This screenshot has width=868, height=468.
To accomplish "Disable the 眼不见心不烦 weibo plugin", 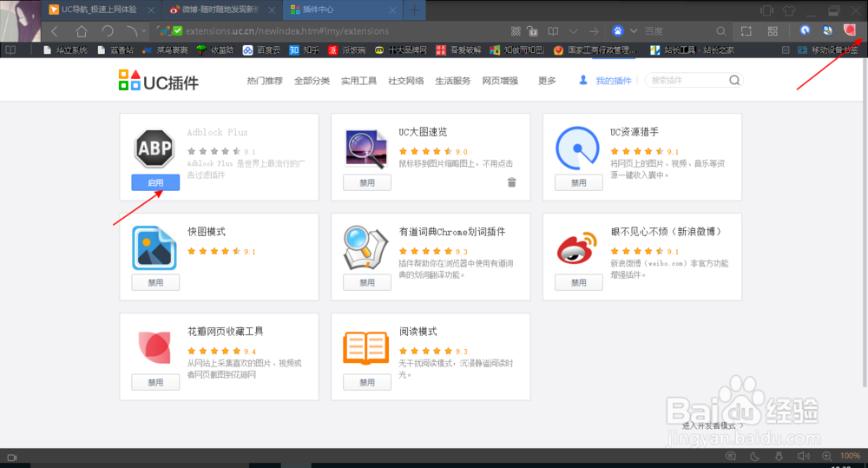I will pyautogui.click(x=578, y=282).
